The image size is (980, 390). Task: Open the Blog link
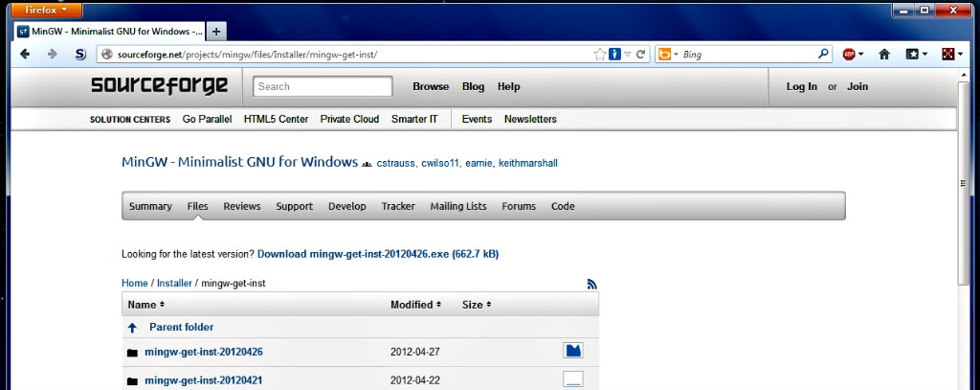pyautogui.click(x=473, y=86)
